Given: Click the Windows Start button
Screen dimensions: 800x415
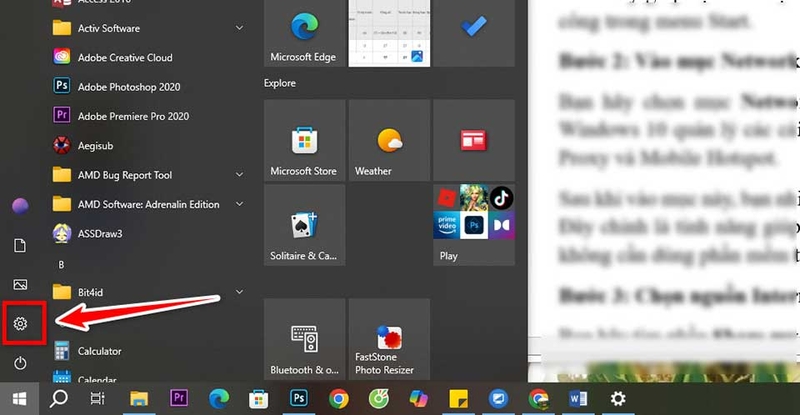Looking at the screenshot, I should click(x=19, y=399).
